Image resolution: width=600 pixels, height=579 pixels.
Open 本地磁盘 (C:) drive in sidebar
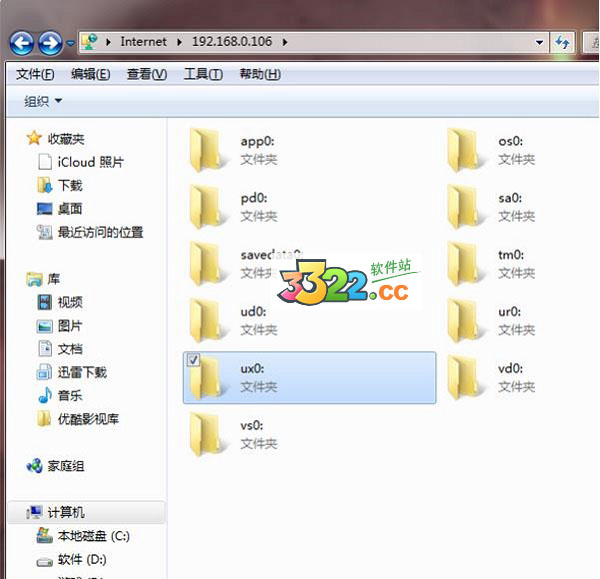click(x=94, y=536)
